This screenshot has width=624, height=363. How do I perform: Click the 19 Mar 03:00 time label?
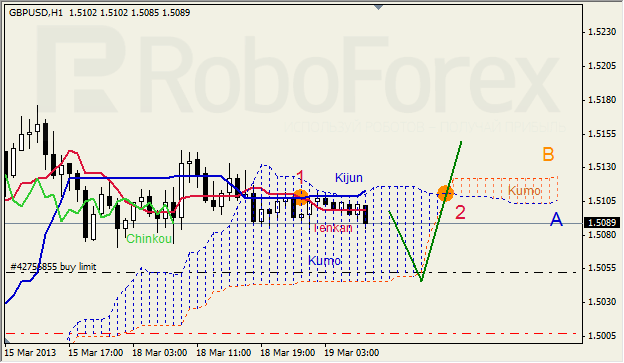(x=352, y=353)
